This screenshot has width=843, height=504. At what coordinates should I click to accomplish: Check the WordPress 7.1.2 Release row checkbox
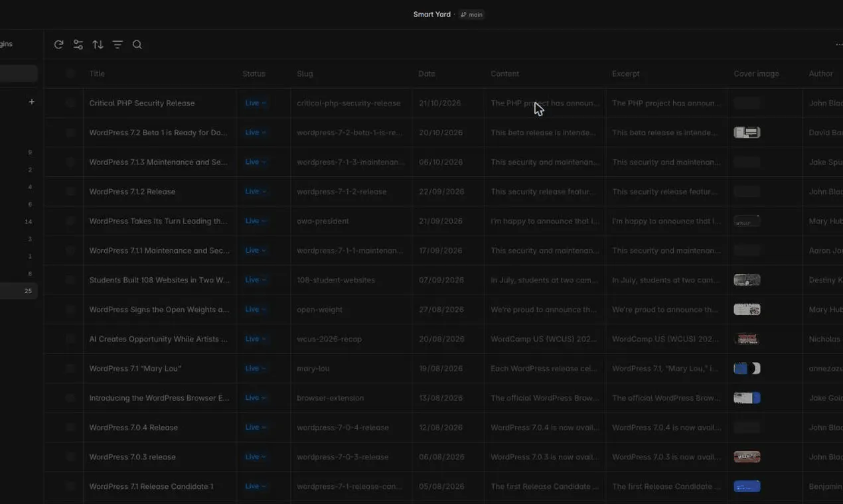click(70, 192)
